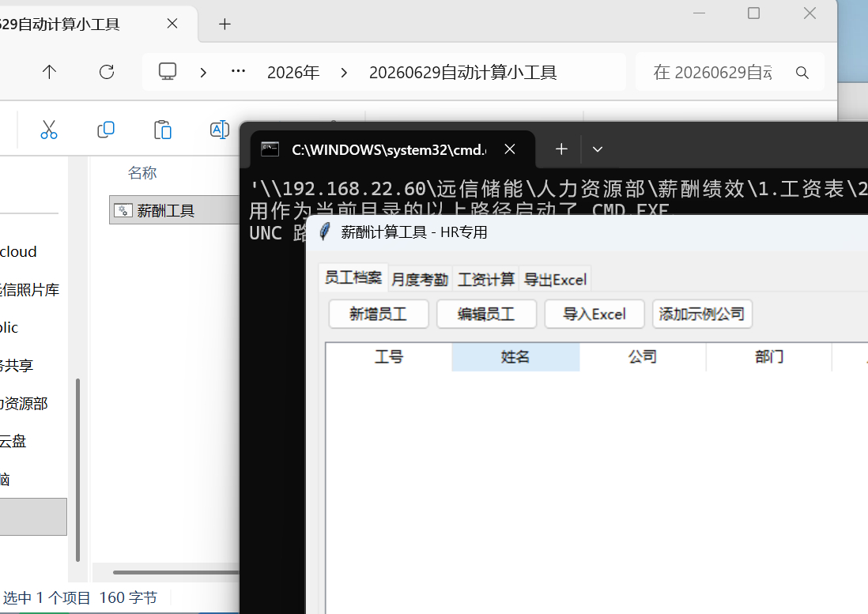868x614 pixels.
Task: Select the 资源部 item in sidebar
Action: pyautogui.click(x=24, y=403)
